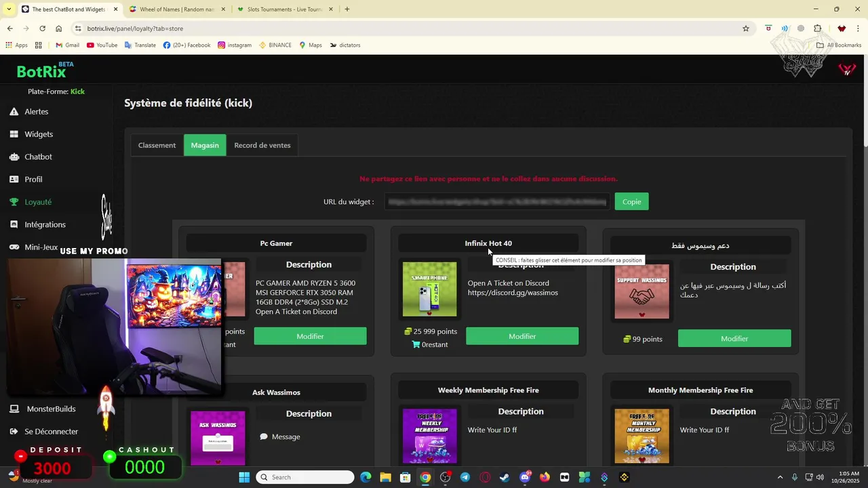This screenshot has height=488, width=868.
Task: Bookmark this page with the star icon
Action: click(746, 28)
